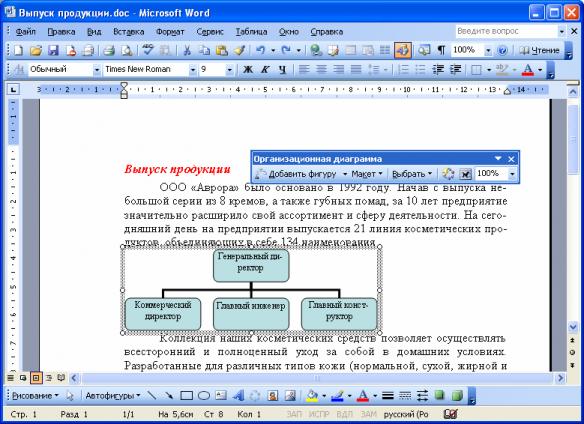584x424 pixels.
Task: Open font color dropdown arrow
Action: (540, 70)
